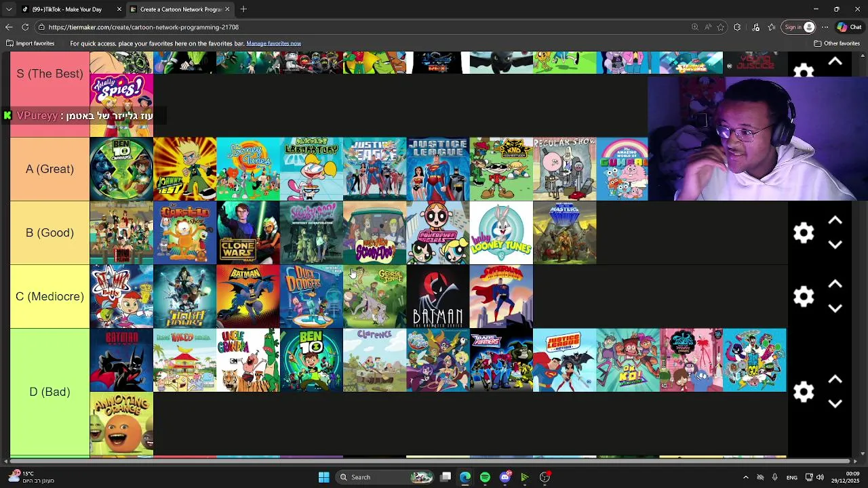Open the Copilot Chat panel
The width and height of the screenshot is (868, 488).
coord(849,27)
